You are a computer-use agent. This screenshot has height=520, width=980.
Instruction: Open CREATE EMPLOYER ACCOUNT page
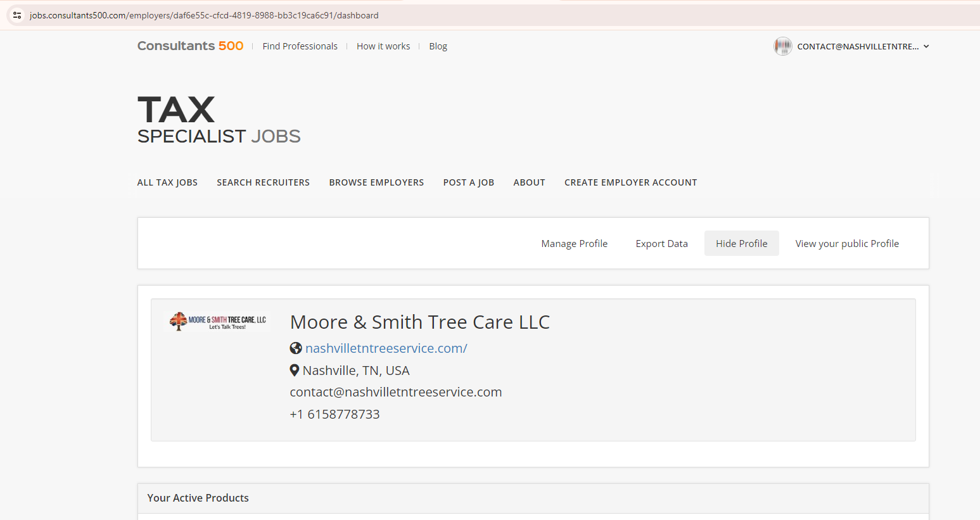tap(630, 182)
